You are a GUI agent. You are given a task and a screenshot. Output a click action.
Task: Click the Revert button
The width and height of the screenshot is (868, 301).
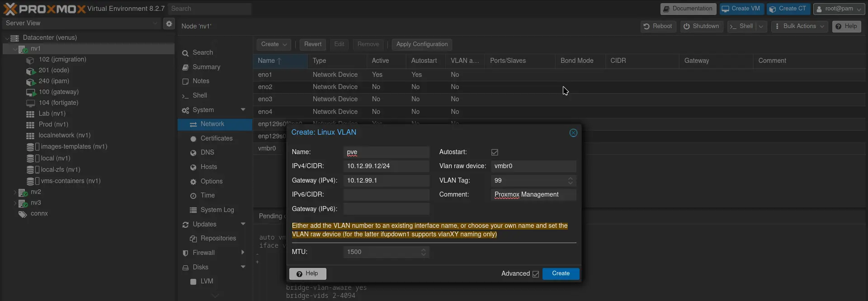coord(313,44)
